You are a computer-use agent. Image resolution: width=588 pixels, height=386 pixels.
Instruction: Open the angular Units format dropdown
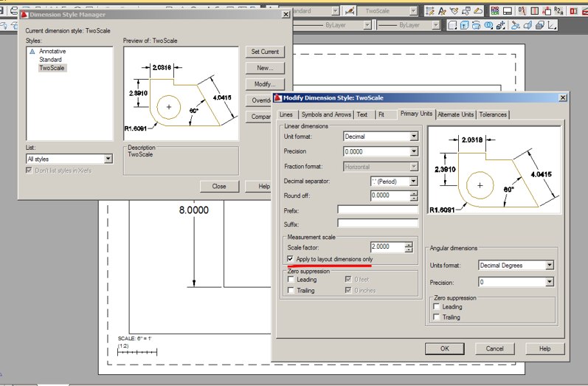[550, 265]
